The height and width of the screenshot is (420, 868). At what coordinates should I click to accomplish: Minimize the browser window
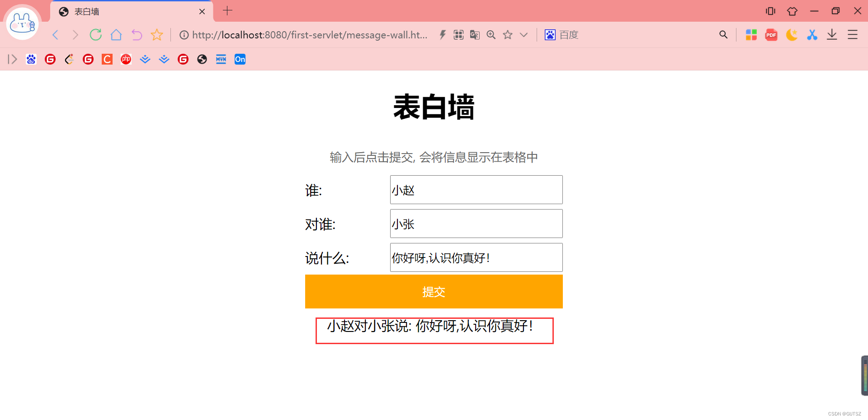point(814,11)
